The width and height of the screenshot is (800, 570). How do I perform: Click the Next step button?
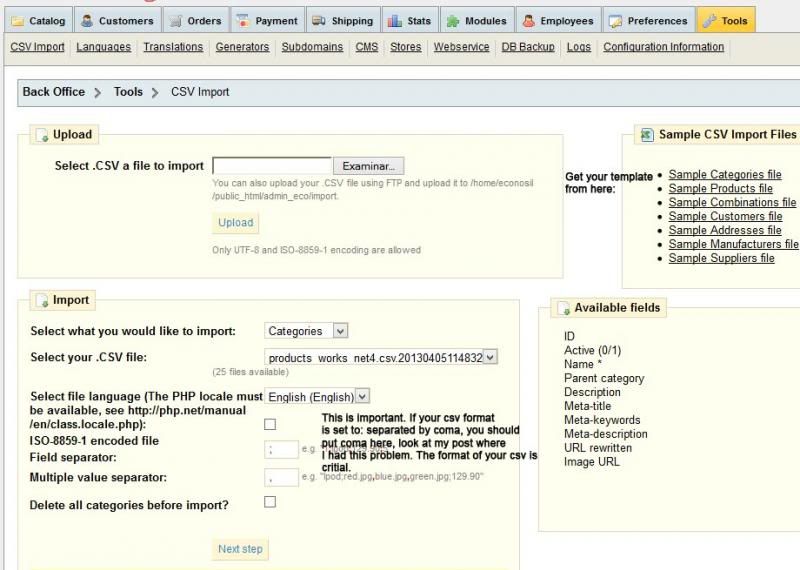(241, 549)
